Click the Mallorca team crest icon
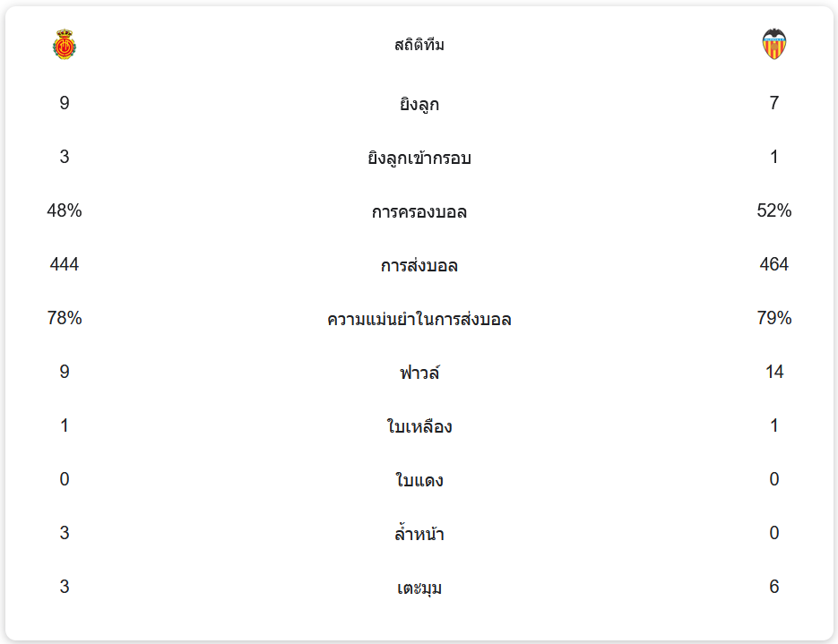Screen dimensions: 838x644 pyautogui.click(x=65, y=45)
